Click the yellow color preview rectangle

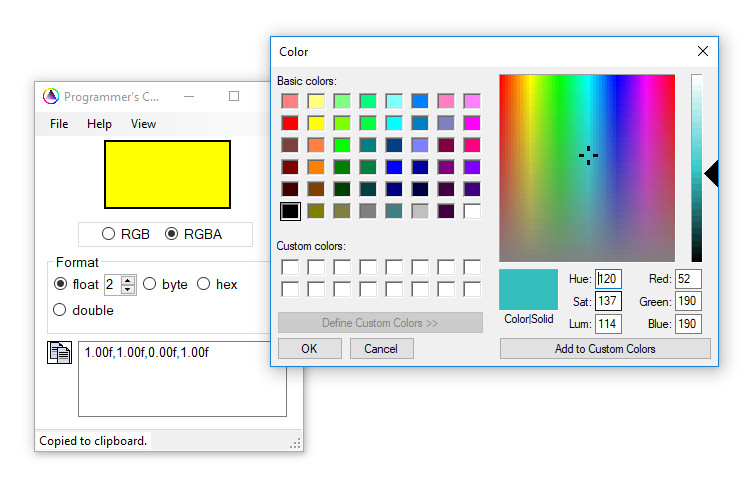[x=168, y=174]
